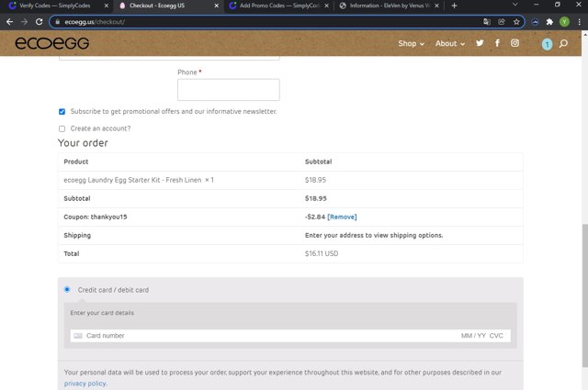Click the share page icon in address bar
Viewport: 588px width, 390px height.
pos(502,22)
